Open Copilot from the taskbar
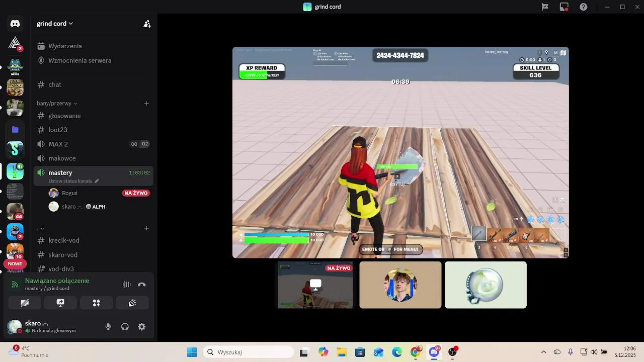This screenshot has width=644, height=362. coord(323,352)
